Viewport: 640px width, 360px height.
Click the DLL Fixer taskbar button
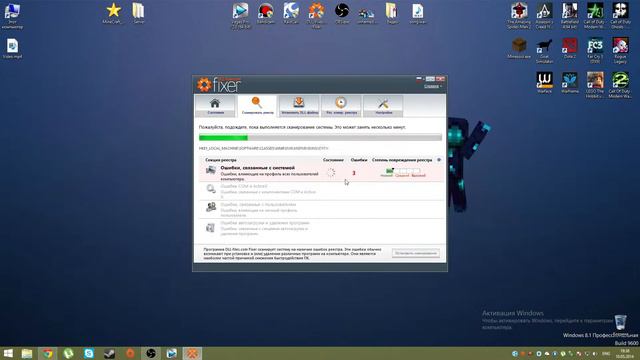pos(192,353)
